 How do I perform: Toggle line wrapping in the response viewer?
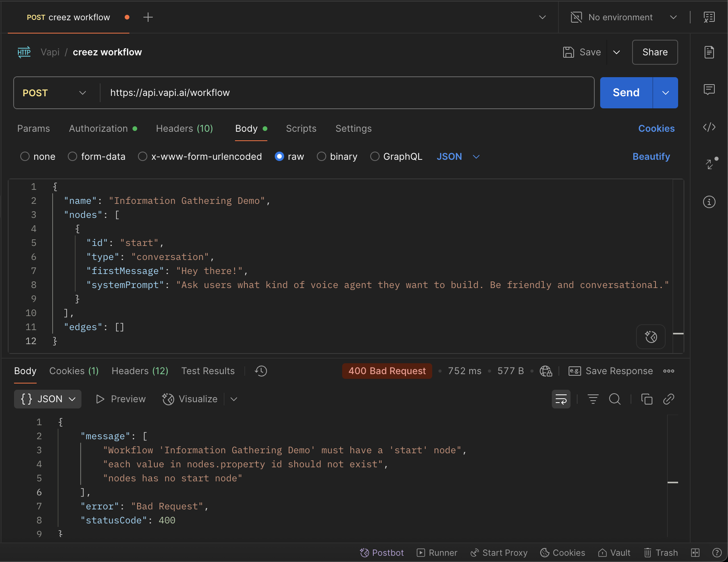(x=561, y=399)
